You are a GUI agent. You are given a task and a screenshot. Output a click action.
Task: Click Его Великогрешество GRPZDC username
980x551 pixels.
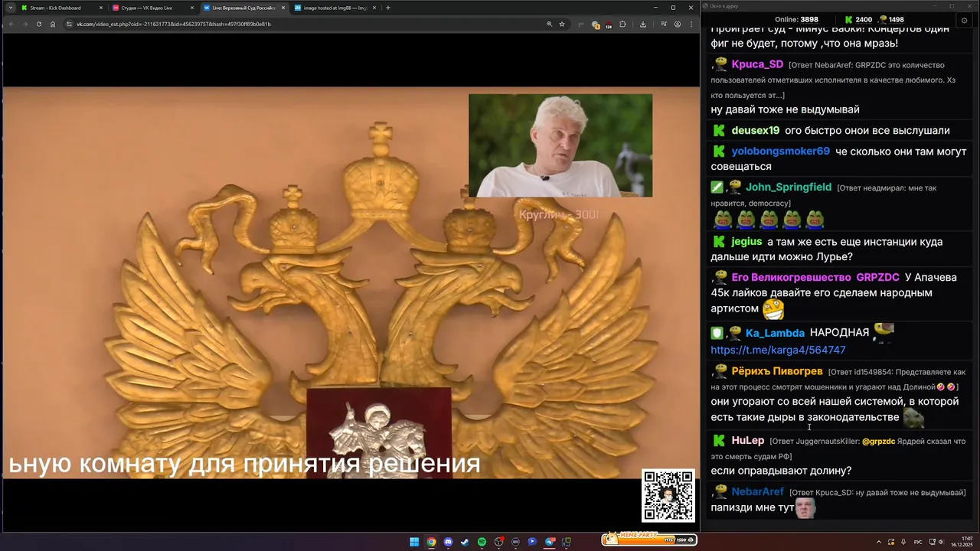click(815, 277)
